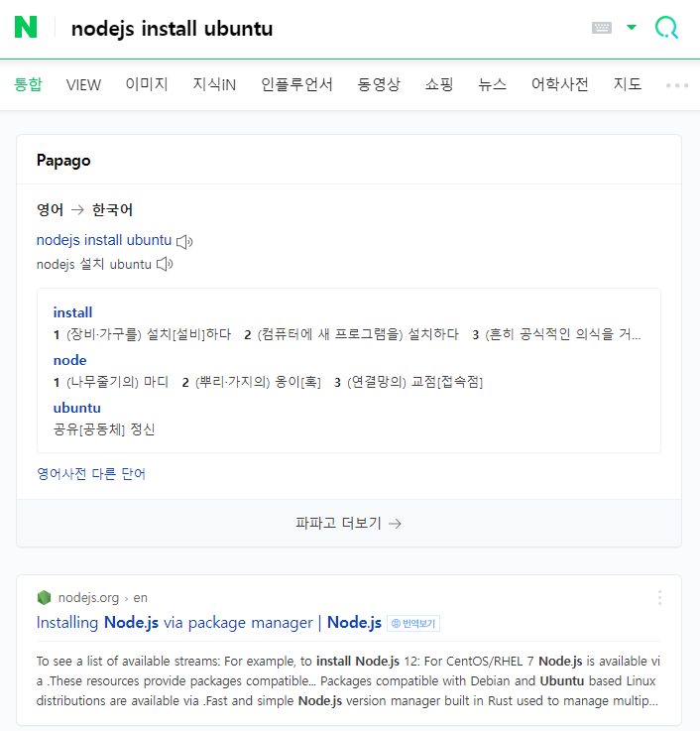The image size is (700, 731).
Task: Show more tabs with the ellipsis
Action: pos(676,85)
